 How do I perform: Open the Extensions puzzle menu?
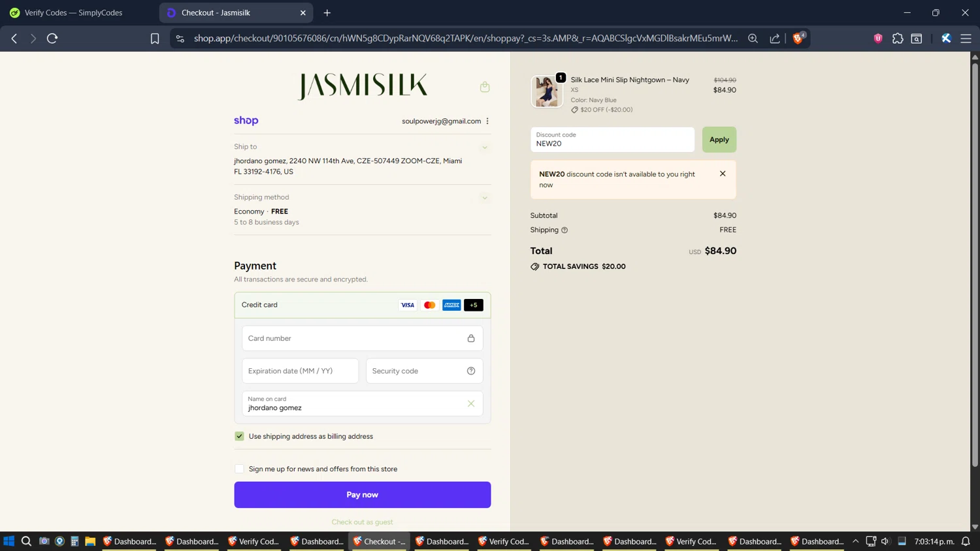tap(898, 39)
